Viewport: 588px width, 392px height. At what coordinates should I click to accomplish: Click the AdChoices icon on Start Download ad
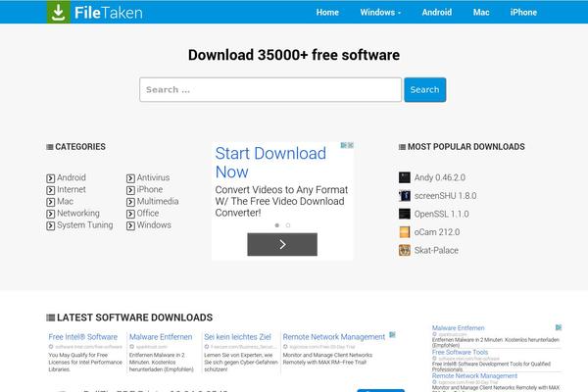344,145
